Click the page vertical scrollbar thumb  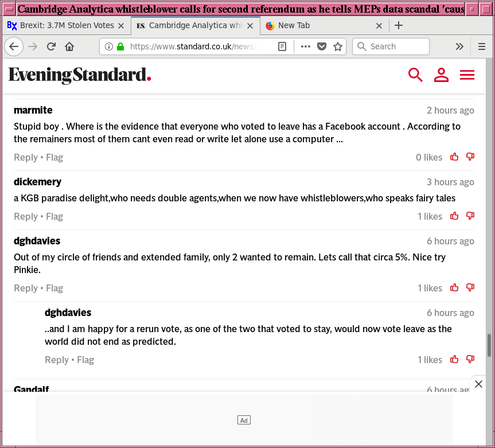pyautogui.click(x=489, y=345)
